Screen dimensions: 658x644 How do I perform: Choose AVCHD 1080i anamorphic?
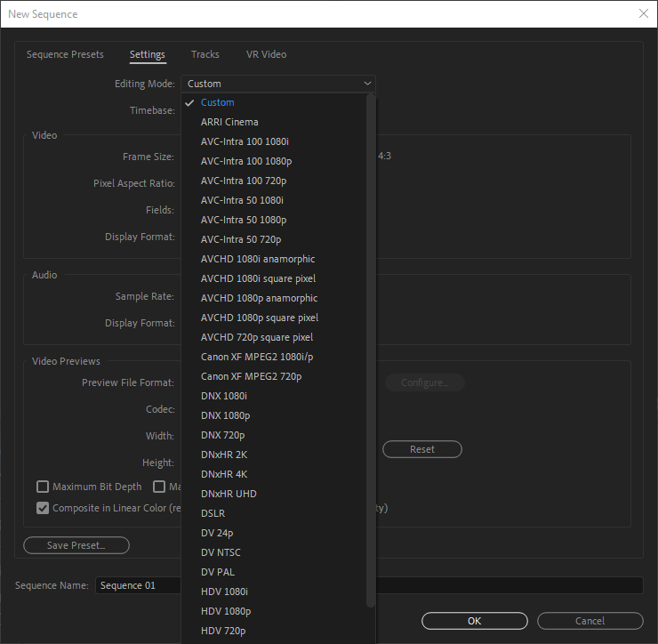274,259
